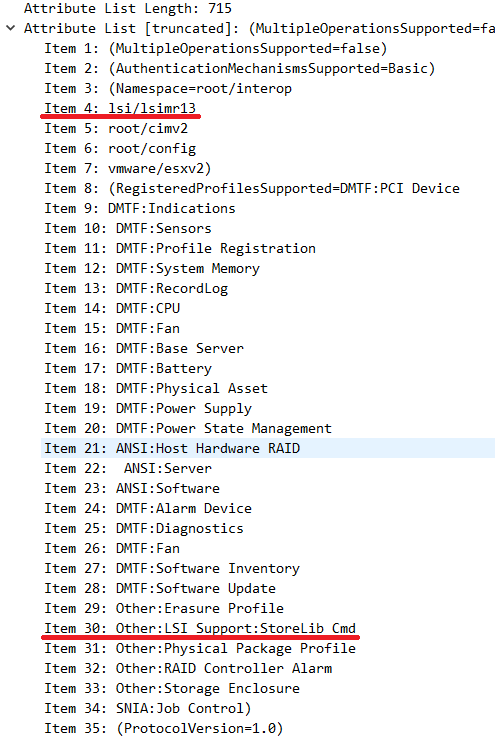Collapse the Attribute List tree node
Image resolution: width=495 pixels, height=742 pixels.
(11, 28)
